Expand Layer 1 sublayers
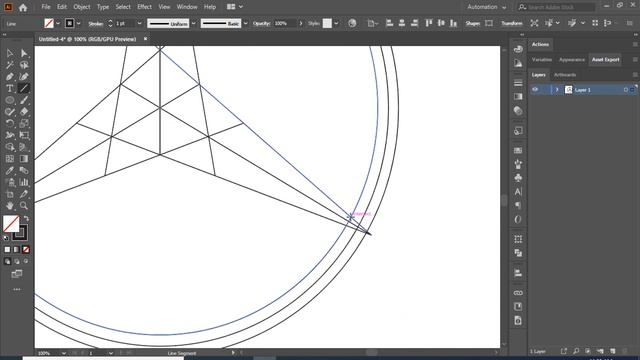640x360 pixels. tap(556, 90)
